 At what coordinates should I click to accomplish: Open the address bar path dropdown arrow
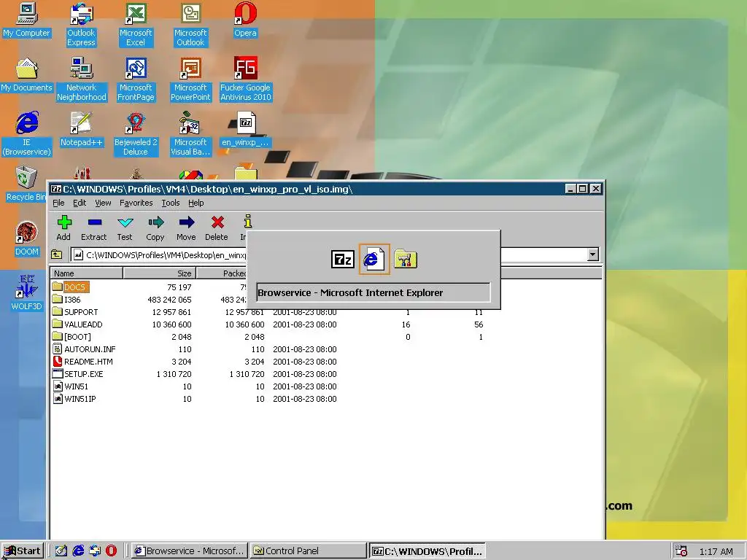click(592, 254)
